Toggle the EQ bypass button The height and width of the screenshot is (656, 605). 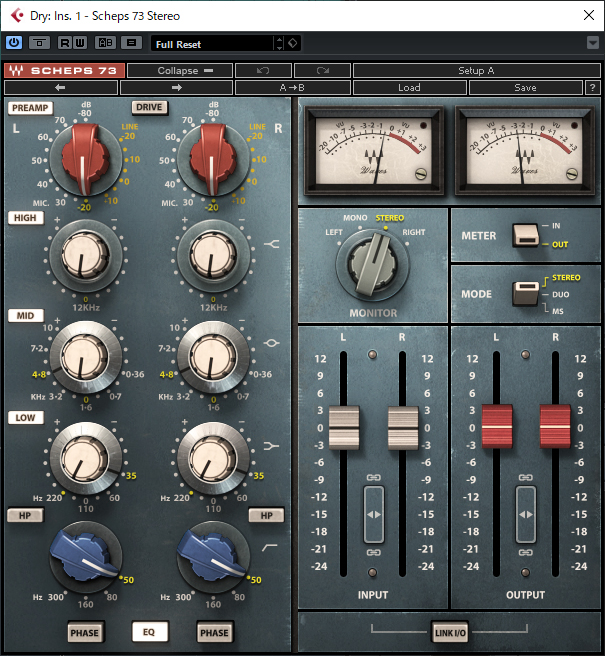coord(149,632)
